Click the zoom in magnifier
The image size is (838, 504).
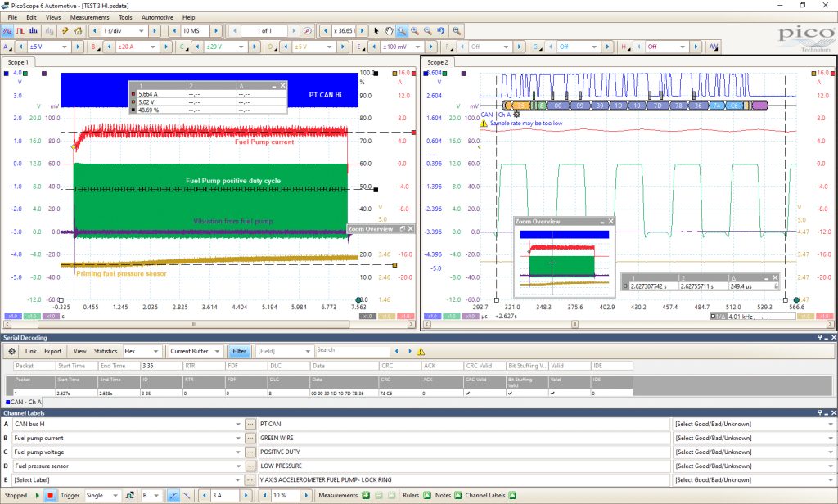[415, 31]
